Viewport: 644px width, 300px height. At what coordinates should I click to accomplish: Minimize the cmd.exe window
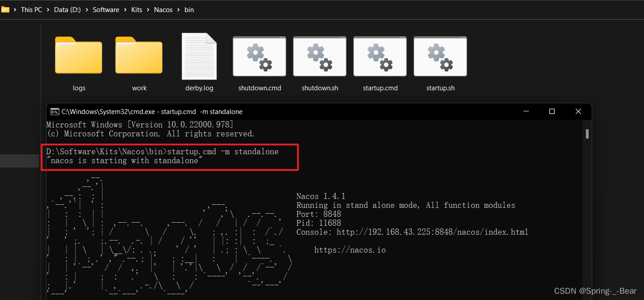pos(526,111)
